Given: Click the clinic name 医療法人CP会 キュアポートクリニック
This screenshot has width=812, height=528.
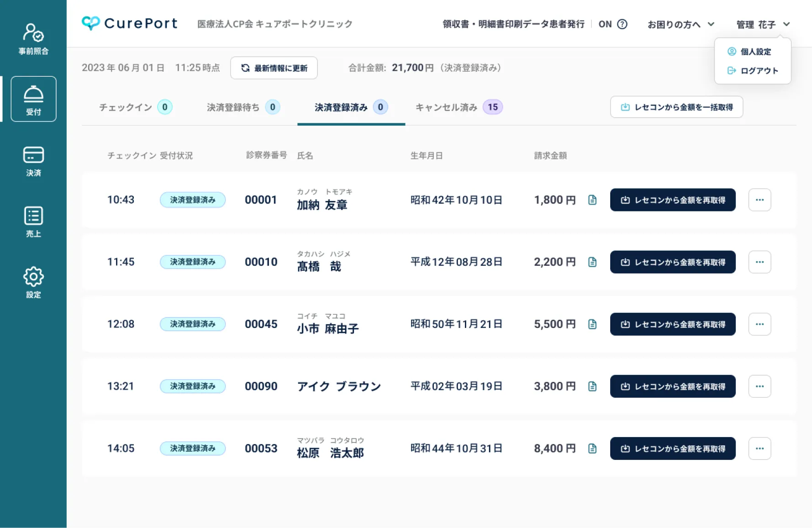Looking at the screenshot, I should point(275,24).
